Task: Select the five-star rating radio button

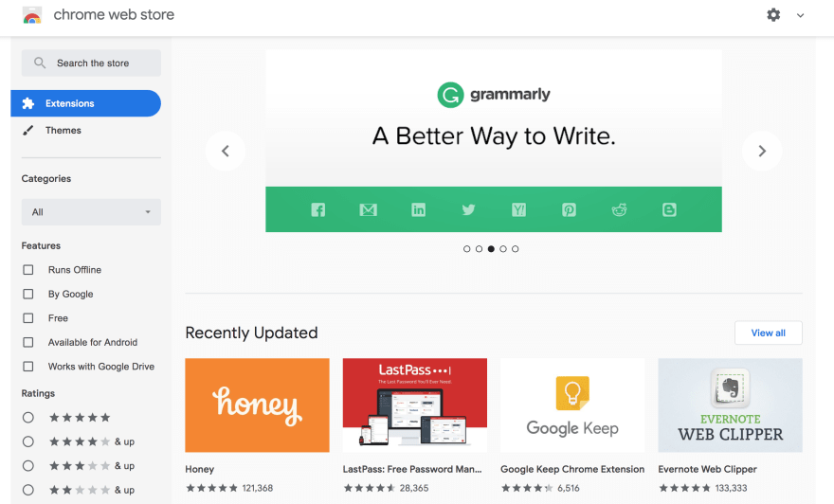Action: point(28,418)
